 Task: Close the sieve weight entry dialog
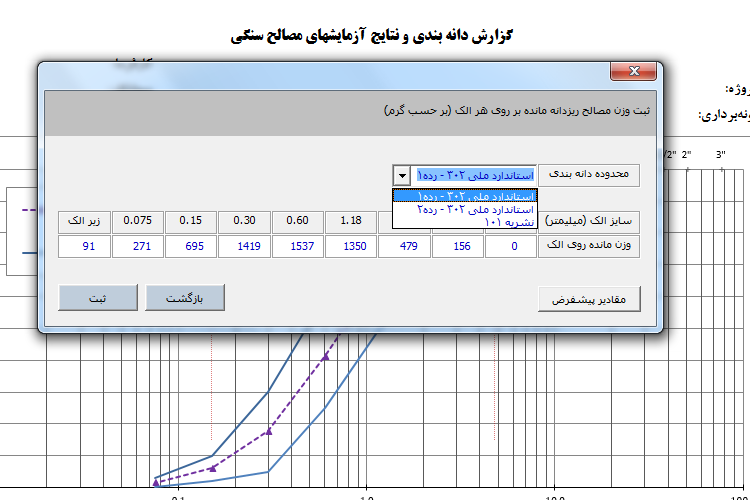pyautogui.click(x=633, y=71)
